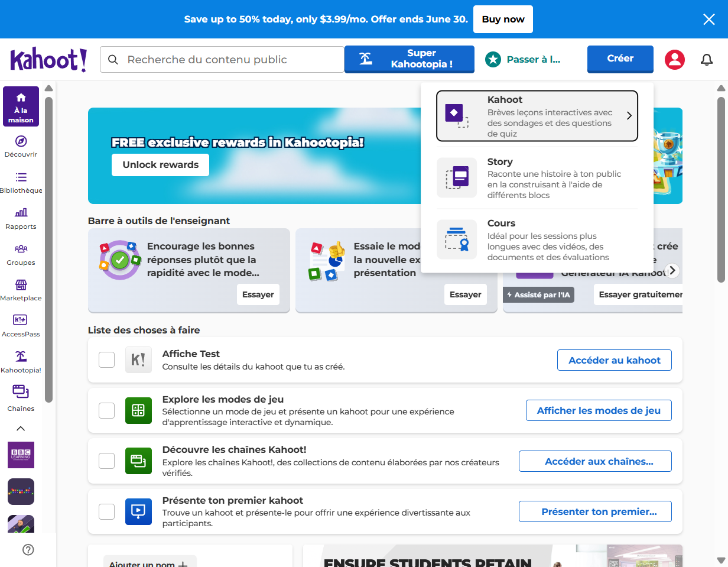This screenshot has height=567, width=728.
Task: Click the Découvre les chaînes icon
Action: coord(138,461)
